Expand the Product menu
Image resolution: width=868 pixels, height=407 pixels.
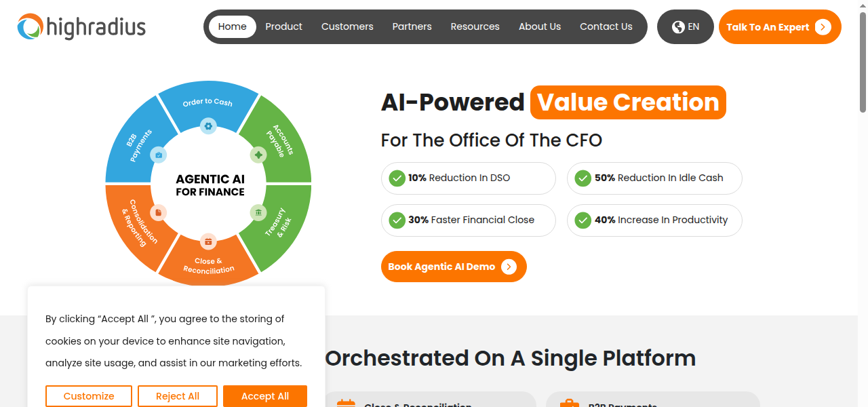[x=283, y=27]
